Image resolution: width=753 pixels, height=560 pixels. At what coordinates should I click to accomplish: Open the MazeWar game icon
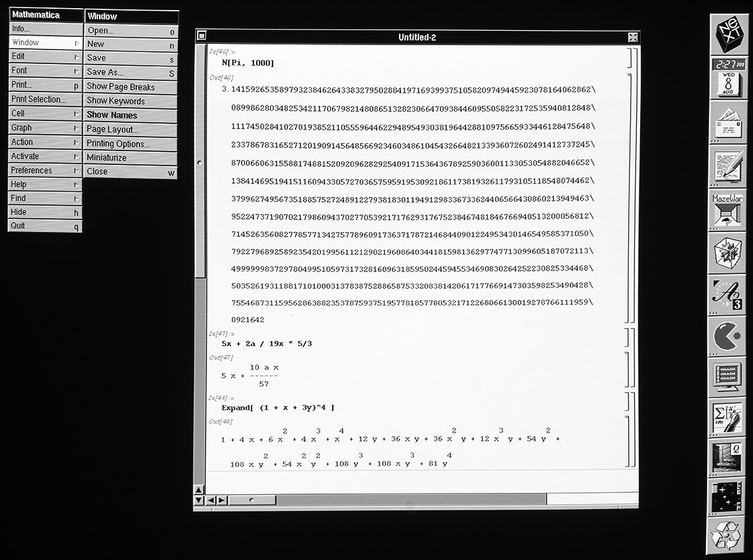[727, 210]
